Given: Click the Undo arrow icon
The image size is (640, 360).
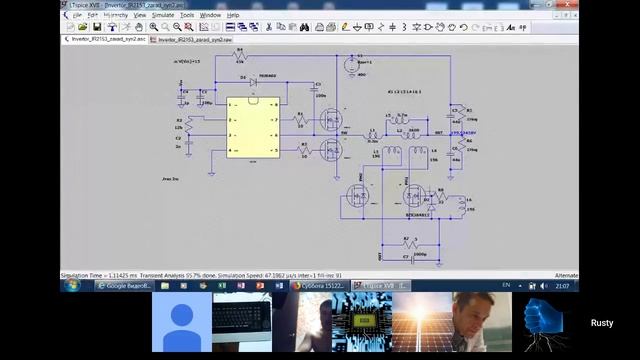Looking at the screenshot, I should coord(464,27).
